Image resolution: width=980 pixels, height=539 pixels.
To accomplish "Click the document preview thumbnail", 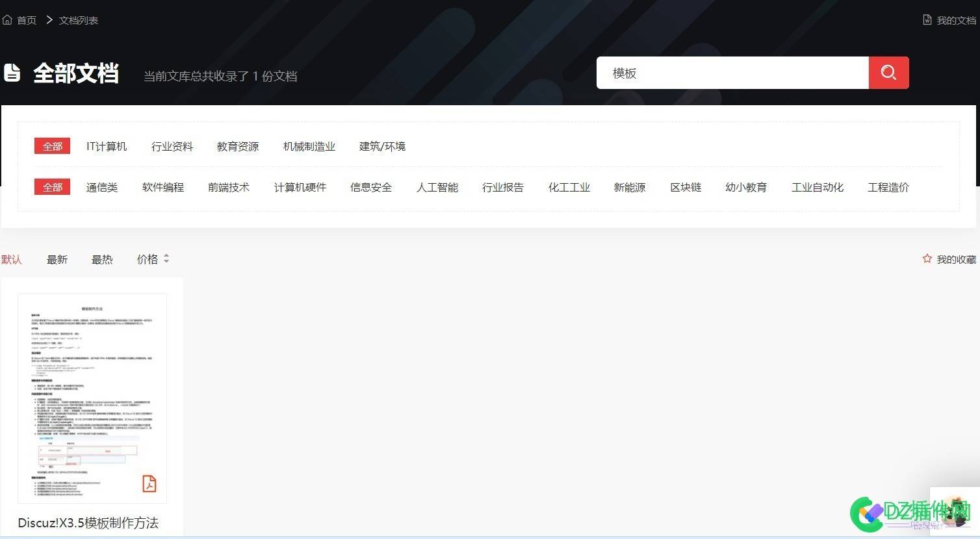I will (91, 399).
